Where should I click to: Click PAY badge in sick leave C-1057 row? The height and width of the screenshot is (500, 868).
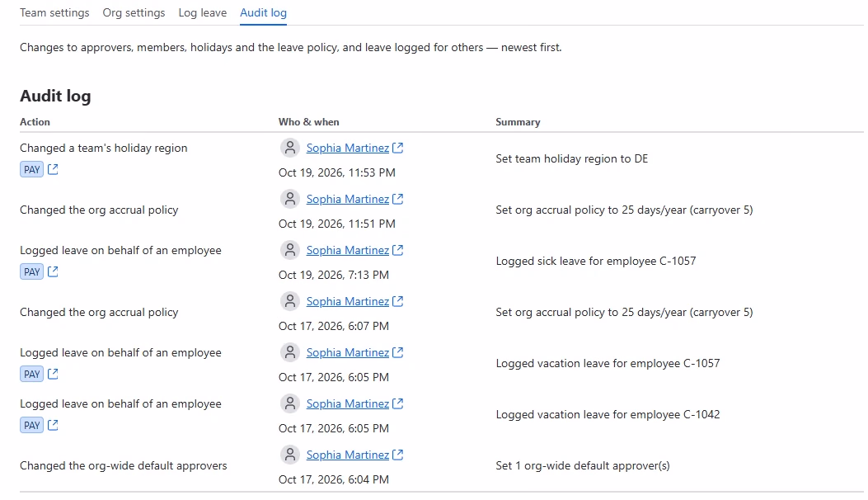click(x=31, y=272)
